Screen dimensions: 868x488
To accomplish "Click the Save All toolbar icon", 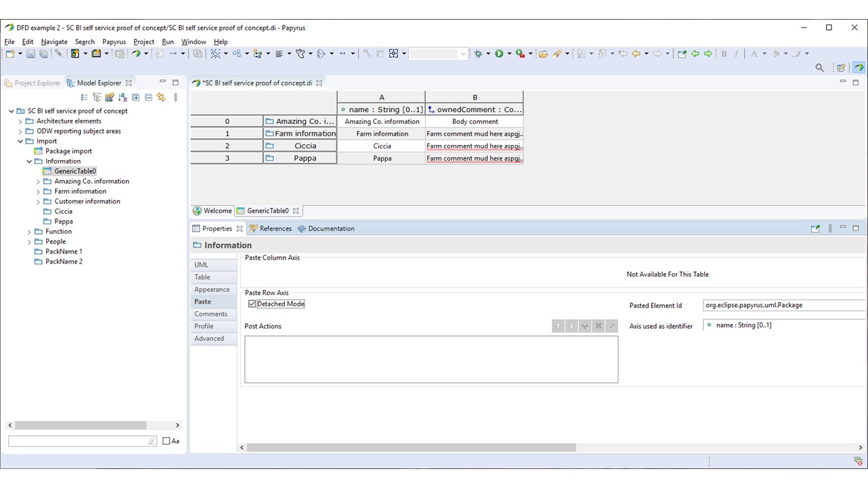I will (43, 54).
